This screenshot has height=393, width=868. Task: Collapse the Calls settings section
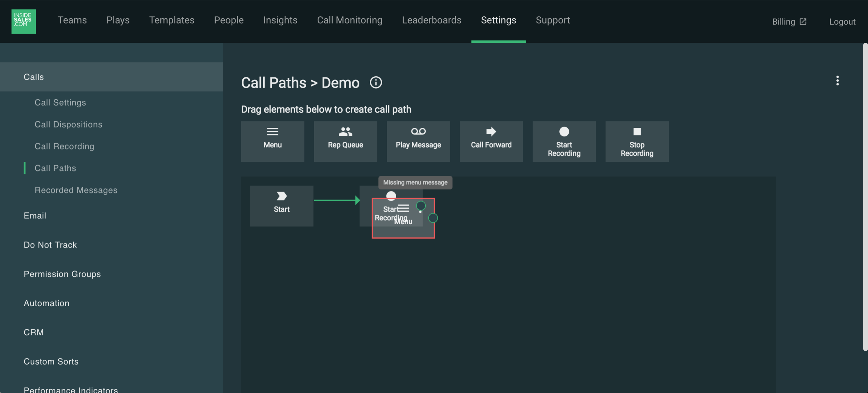pyautogui.click(x=111, y=77)
